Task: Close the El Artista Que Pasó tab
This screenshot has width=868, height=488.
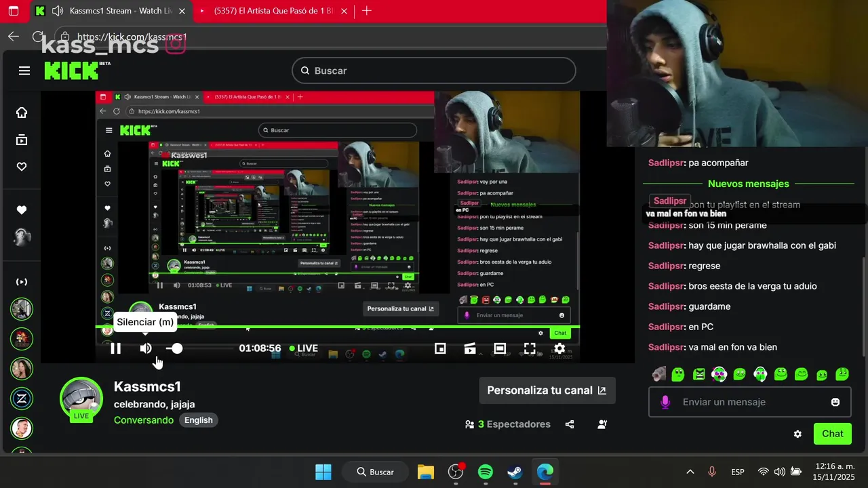Action: pyautogui.click(x=344, y=11)
